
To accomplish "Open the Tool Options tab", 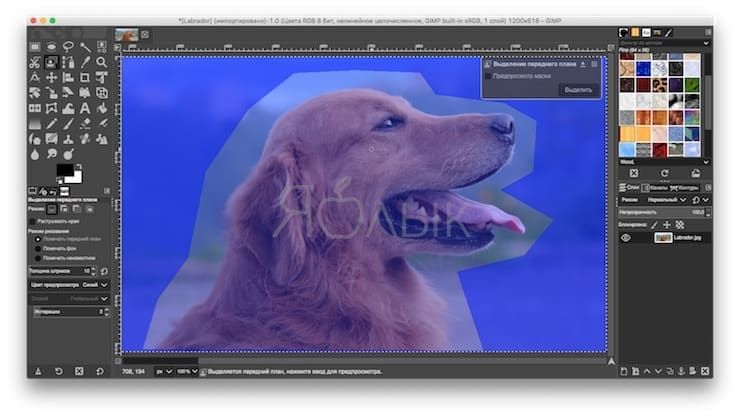I will coord(33,191).
